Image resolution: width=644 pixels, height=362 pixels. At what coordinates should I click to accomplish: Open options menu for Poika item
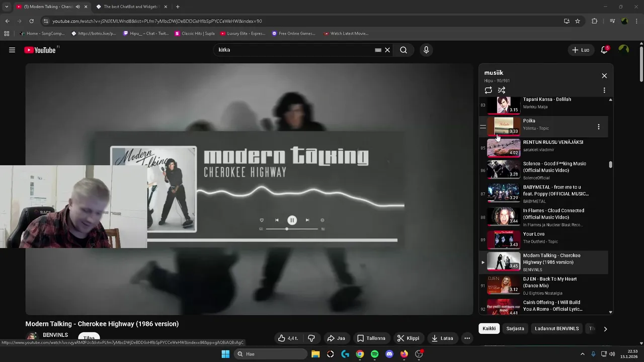click(x=598, y=127)
